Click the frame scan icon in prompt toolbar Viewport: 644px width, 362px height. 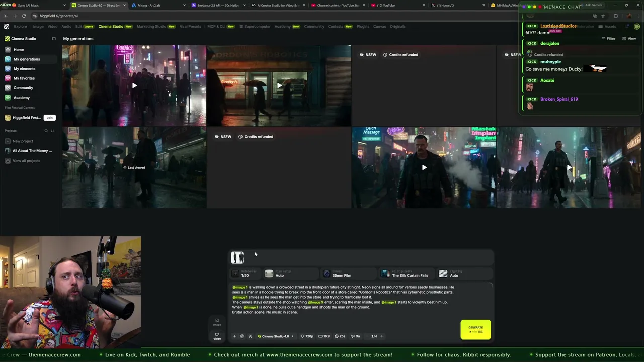[250, 336]
